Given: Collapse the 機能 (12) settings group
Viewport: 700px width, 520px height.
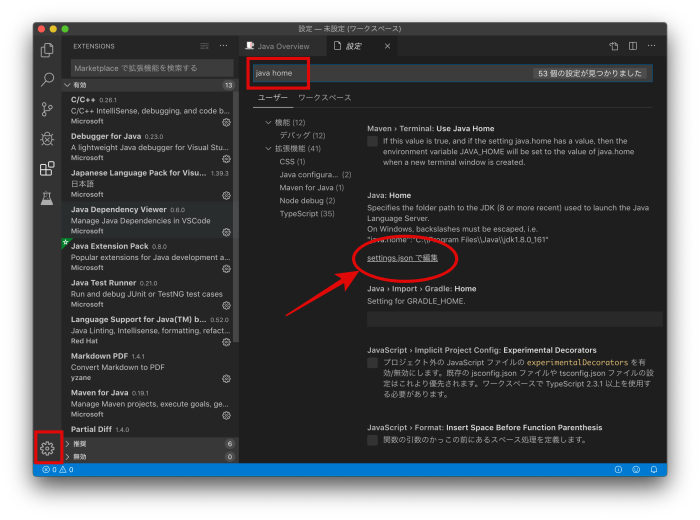Looking at the screenshot, I should 268,122.
